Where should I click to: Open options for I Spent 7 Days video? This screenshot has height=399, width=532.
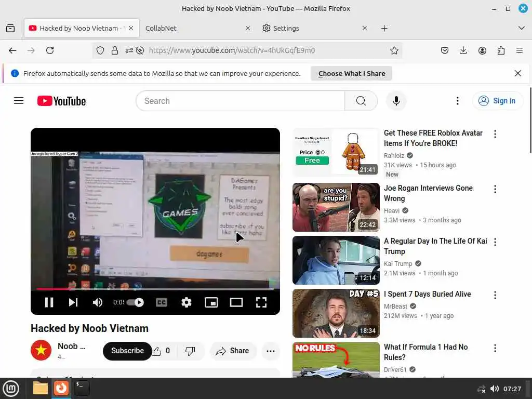coord(495,295)
